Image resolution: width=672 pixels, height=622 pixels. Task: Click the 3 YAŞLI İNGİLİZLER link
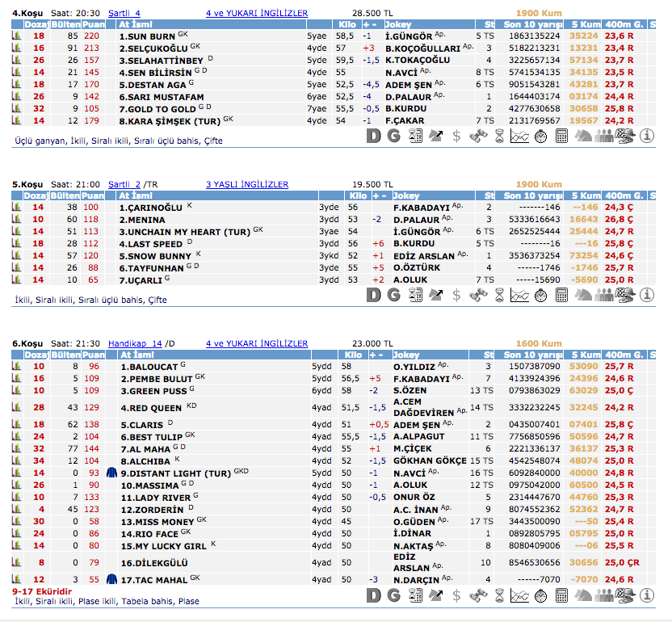tap(246, 185)
